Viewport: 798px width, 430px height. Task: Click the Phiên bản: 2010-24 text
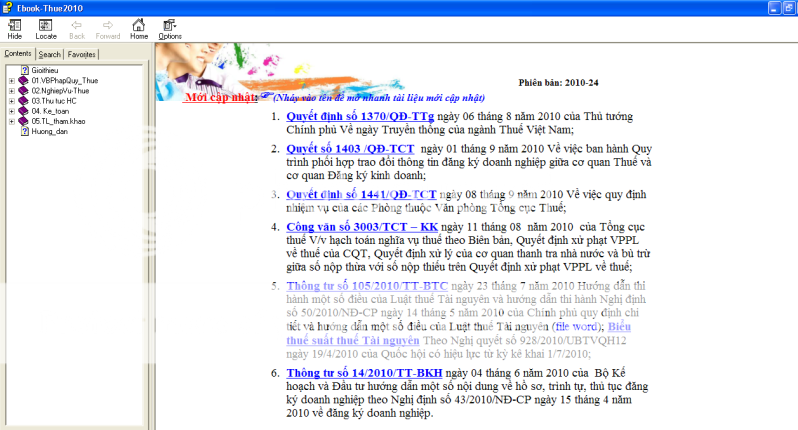pyautogui.click(x=558, y=82)
